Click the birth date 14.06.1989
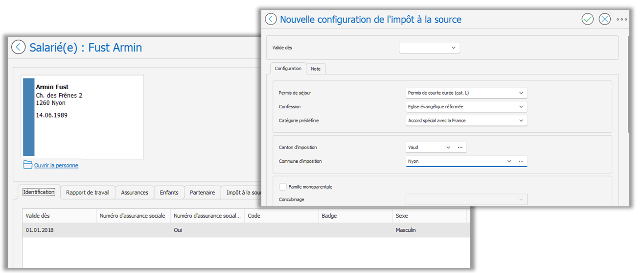This screenshot has width=644, height=273. [52, 115]
